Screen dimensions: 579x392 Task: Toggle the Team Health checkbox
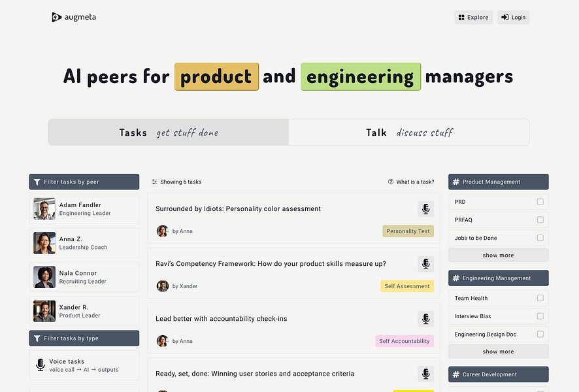tap(540, 298)
